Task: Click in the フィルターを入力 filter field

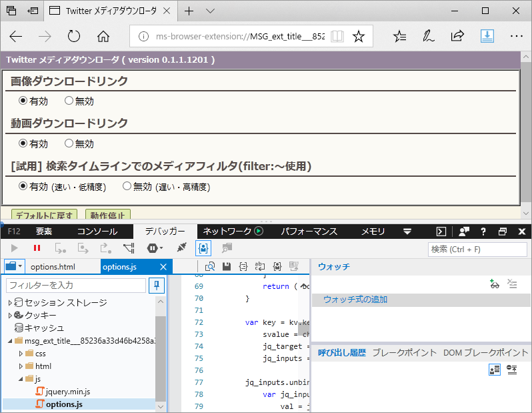Action: pyautogui.click(x=76, y=286)
